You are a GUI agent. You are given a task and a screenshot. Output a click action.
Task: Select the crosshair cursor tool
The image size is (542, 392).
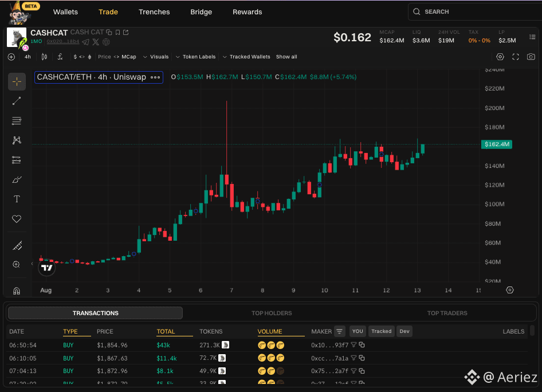point(17,81)
